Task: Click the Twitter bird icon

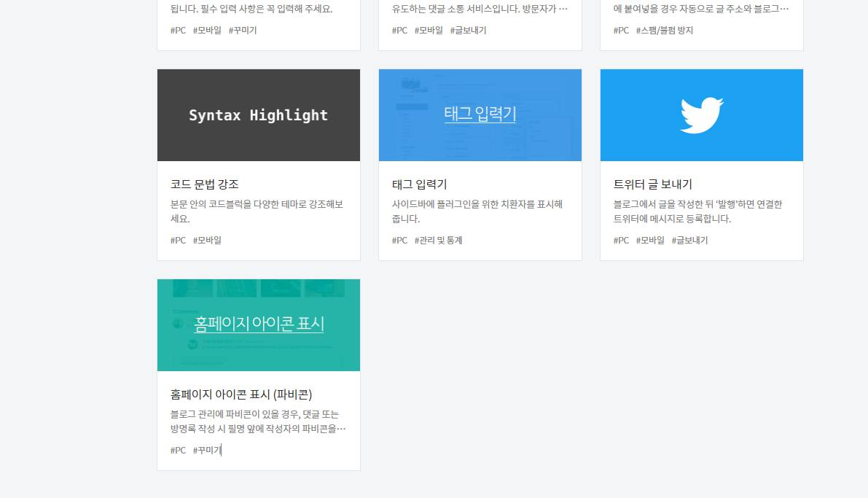Action: point(701,115)
